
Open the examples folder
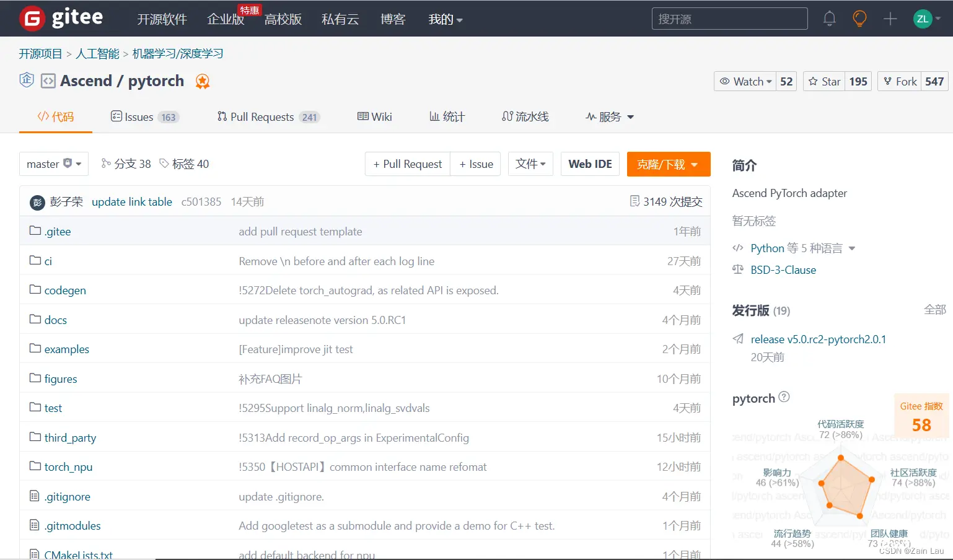pyautogui.click(x=67, y=349)
